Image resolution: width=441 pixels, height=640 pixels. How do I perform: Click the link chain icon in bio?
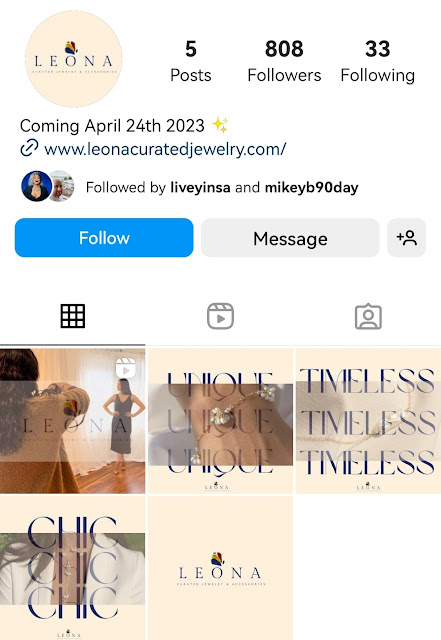[x=29, y=148]
